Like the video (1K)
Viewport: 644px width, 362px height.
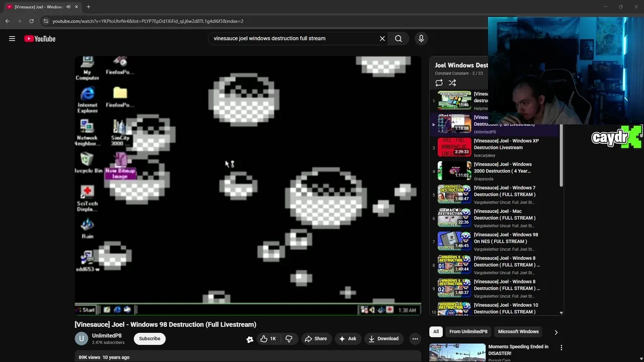(x=268, y=339)
